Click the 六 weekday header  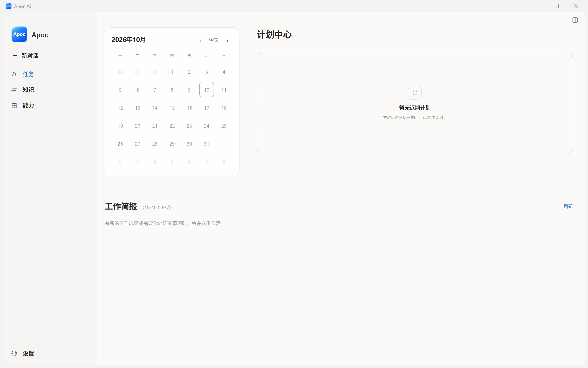207,56
